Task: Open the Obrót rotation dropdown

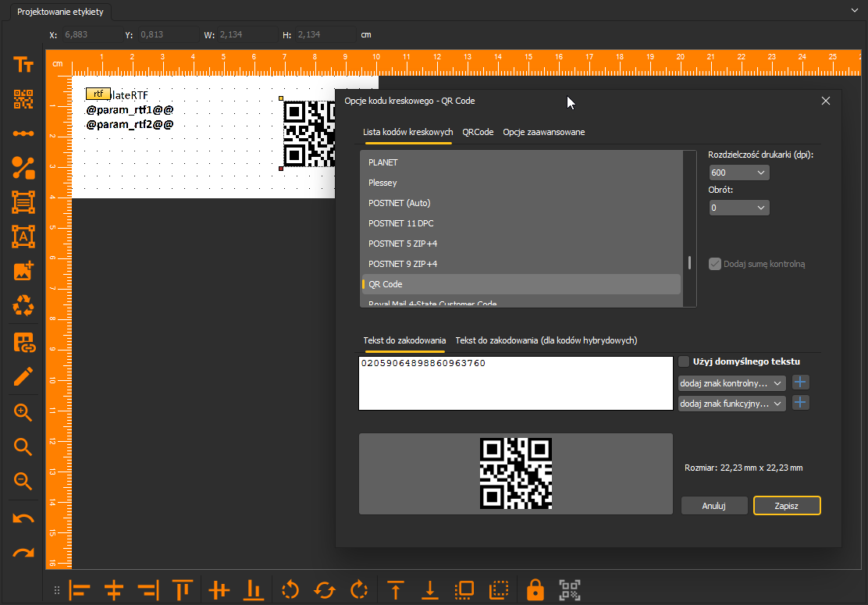Action: click(739, 208)
